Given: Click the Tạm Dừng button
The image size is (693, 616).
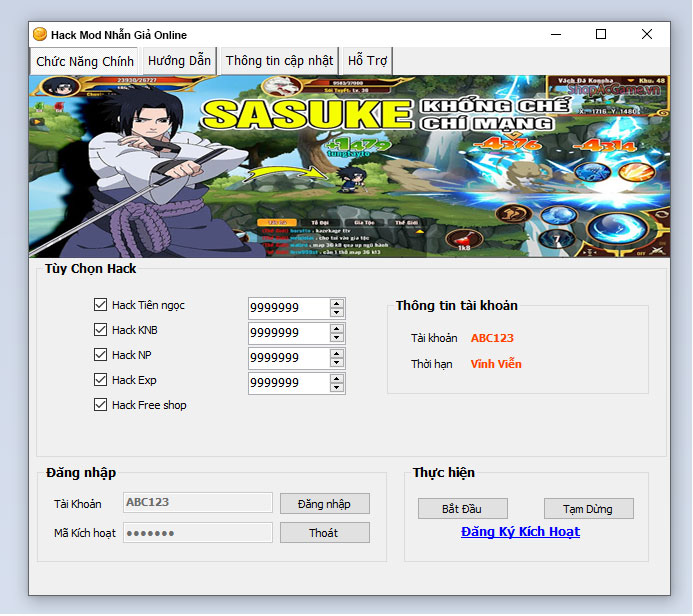Looking at the screenshot, I should coord(588,509).
